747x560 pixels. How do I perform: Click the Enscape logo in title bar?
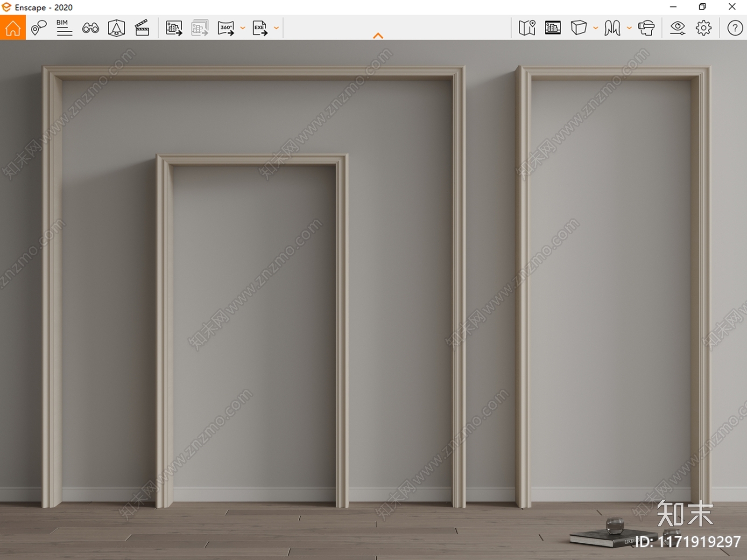tap(7, 7)
